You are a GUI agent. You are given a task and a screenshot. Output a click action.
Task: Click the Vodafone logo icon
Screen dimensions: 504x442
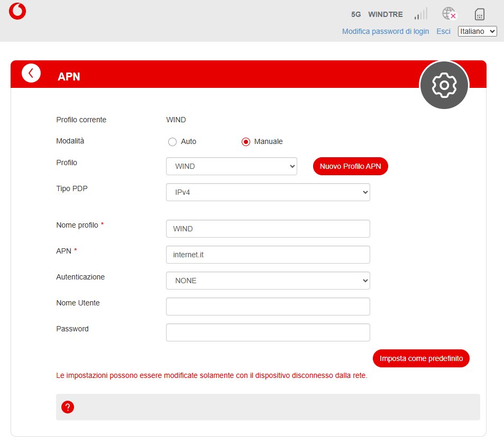[x=17, y=11]
